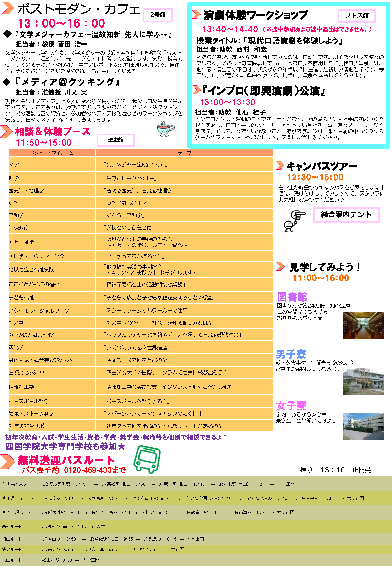Click the 2号館 location box
Screen dimensions: 392x566
(158, 15)
